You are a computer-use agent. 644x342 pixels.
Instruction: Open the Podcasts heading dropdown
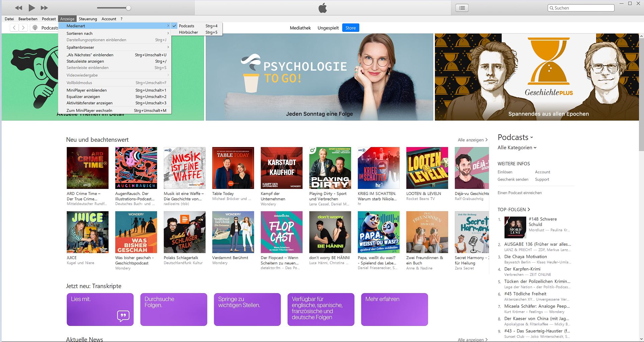[x=515, y=137]
